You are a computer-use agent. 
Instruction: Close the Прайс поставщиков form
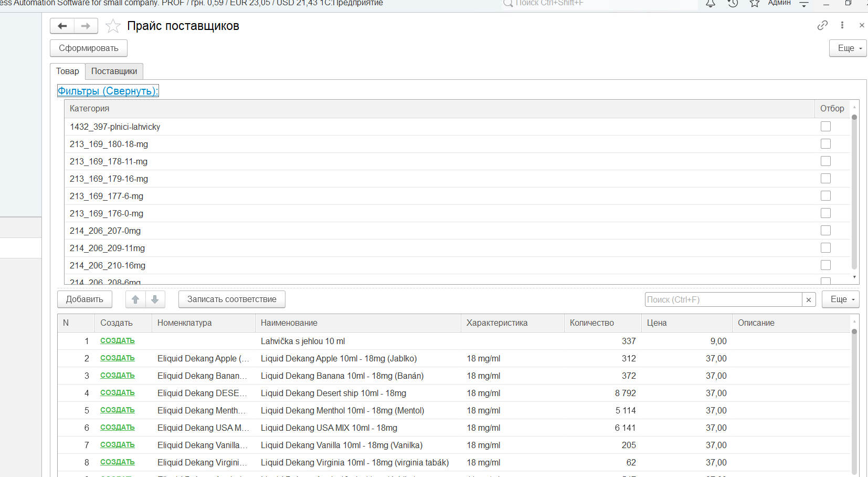(861, 25)
